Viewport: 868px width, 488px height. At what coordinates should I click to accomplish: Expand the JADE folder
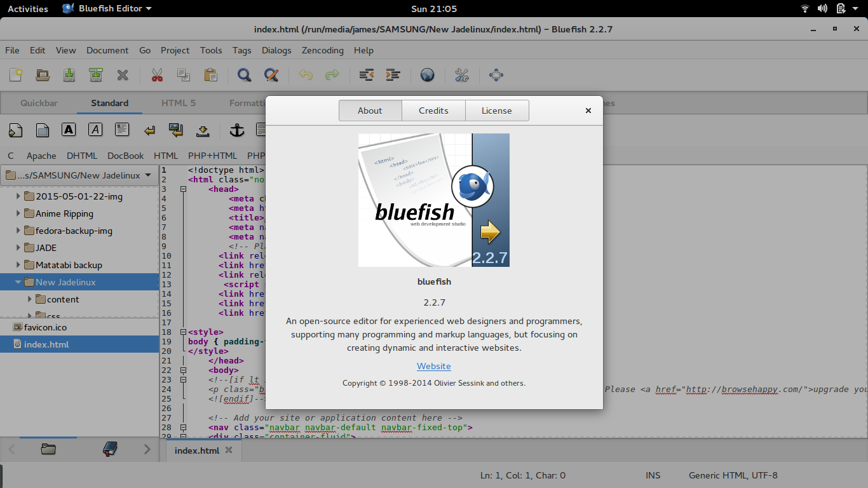pos(18,248)
